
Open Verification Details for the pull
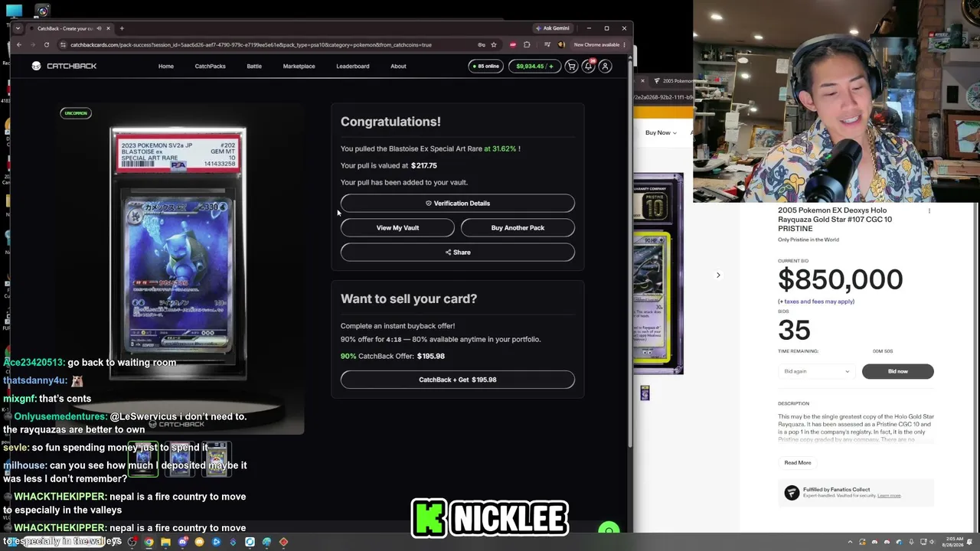(x=458, y=204)
